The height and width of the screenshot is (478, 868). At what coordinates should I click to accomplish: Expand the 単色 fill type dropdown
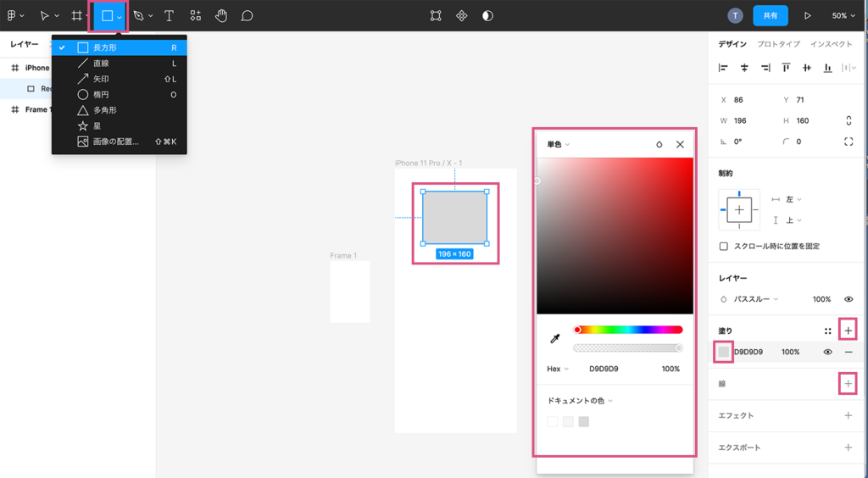coord(558,145)
